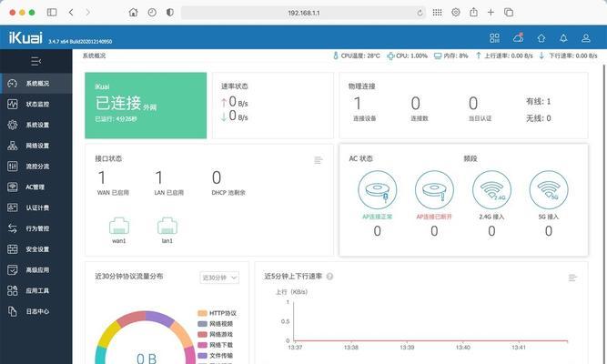Image resolution: width=607 pixels, height=364 pixels.
Task: Open a new tab with plus button
Action: 491,13
